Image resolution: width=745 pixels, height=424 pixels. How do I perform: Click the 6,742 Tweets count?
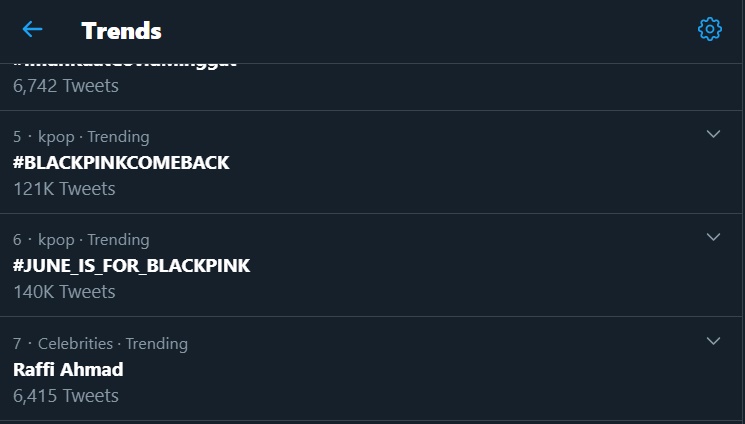coord(66,86)
